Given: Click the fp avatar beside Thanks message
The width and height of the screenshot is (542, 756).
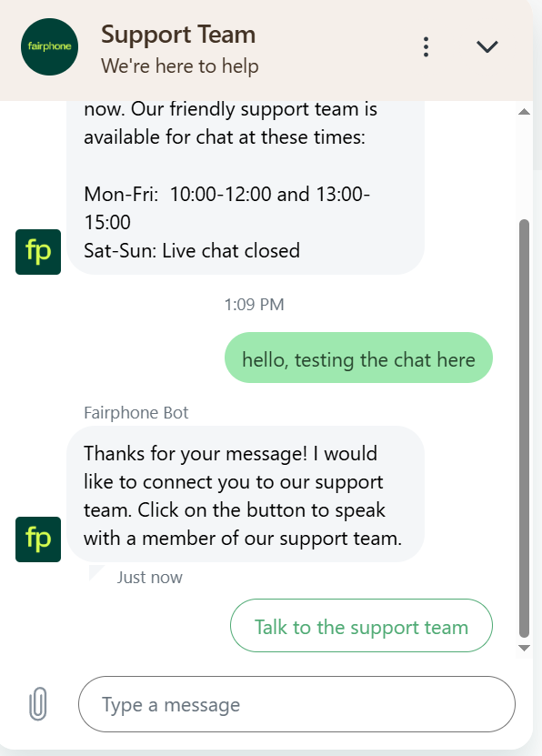Looking at the screenshot, I should [38, 539].
